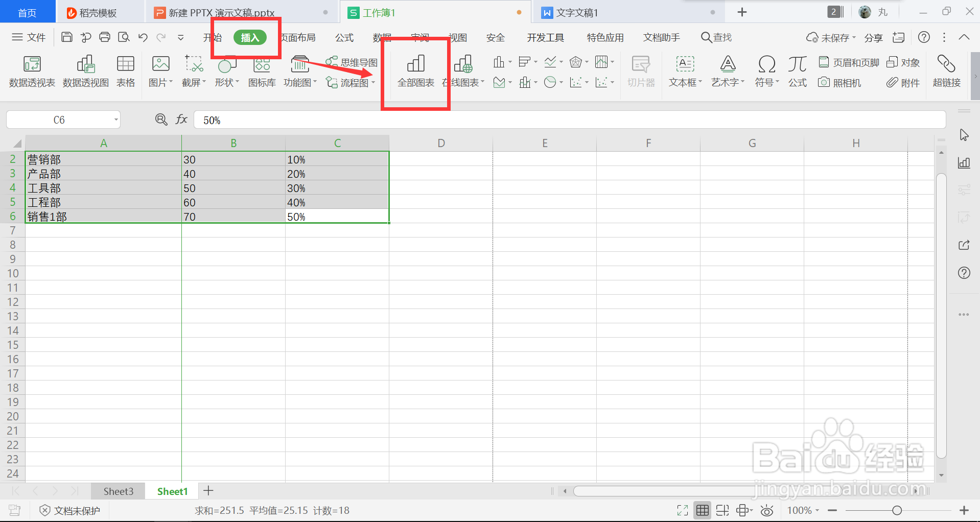Image resolution: width=980 pixels, height=522 pixels.
Task: Toggle reading mode crosshair in status bar
Action: [744, 510]
